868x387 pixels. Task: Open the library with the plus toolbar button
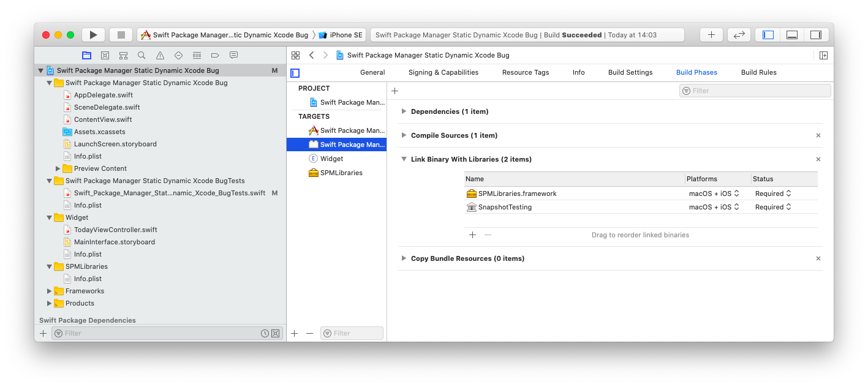[711, 35]
